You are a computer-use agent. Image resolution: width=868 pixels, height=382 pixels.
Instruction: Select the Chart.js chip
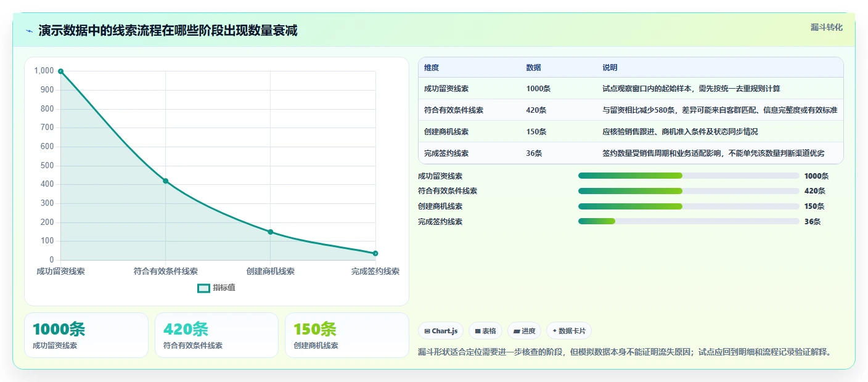pyautogui.click(x=441, y=331)
